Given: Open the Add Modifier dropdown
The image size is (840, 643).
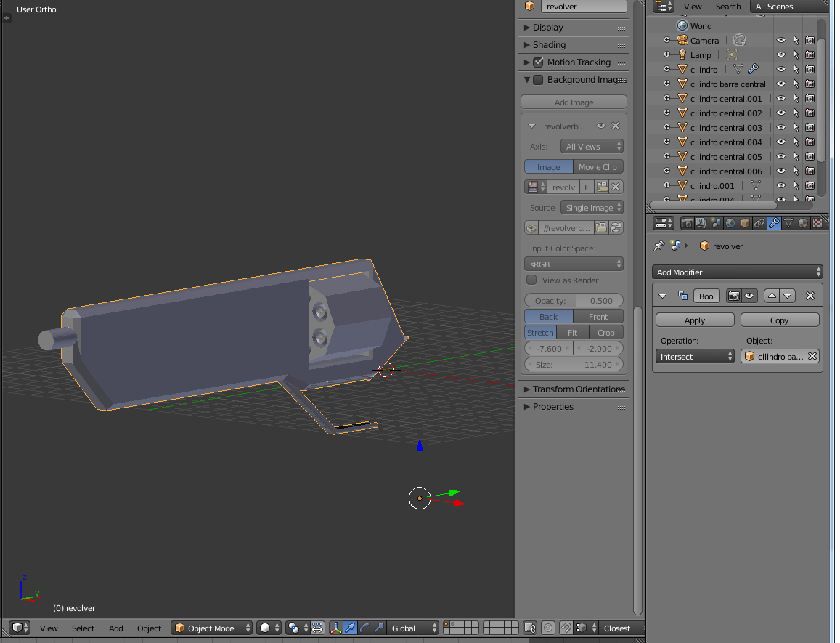Looking at the screenshot, I should click(x=737, y=272).
